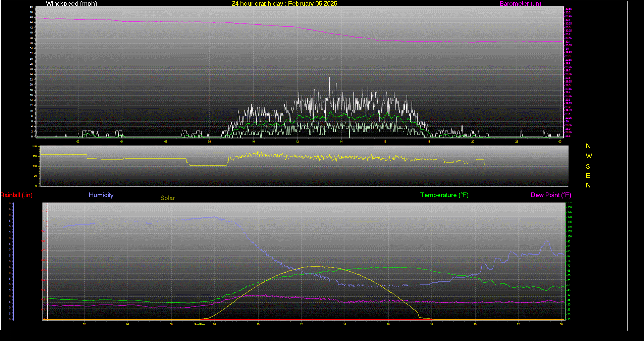Select the Temperature (°F) legend label
The height and width of the screenshot is (341, 644).
pos(444,195)
